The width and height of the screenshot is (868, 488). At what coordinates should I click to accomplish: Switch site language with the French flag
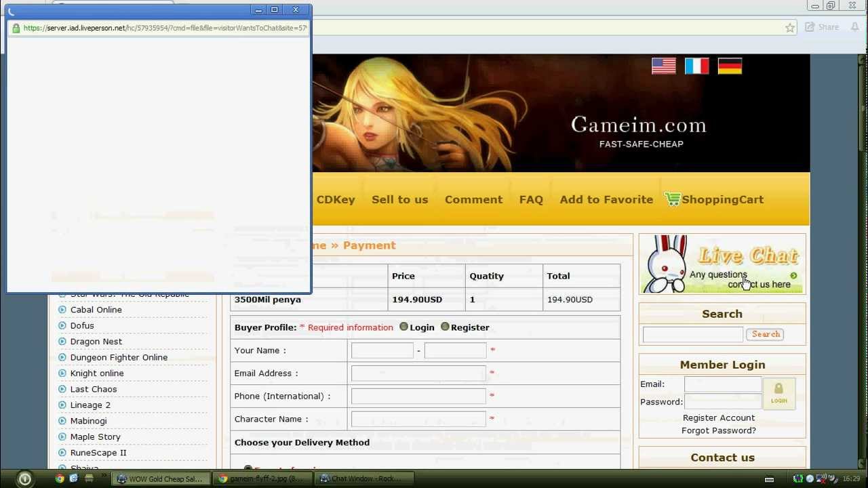[x=696, y=66]
